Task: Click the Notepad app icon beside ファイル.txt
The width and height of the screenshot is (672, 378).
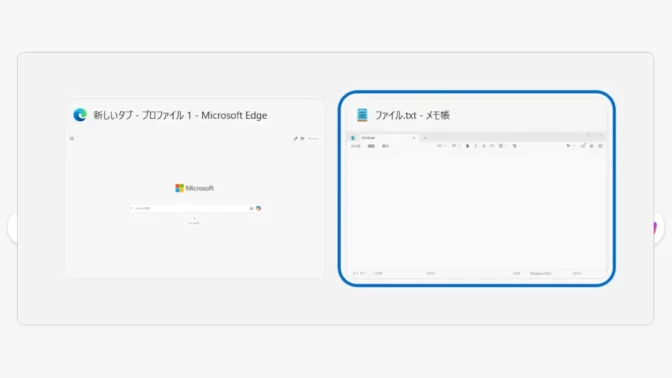Action: tap(362, 115)
